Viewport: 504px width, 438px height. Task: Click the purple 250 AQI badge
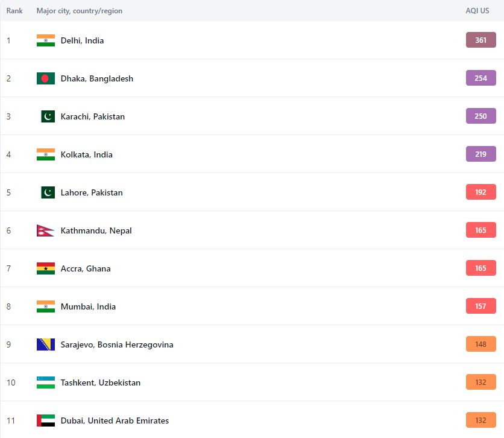(480, 116)
